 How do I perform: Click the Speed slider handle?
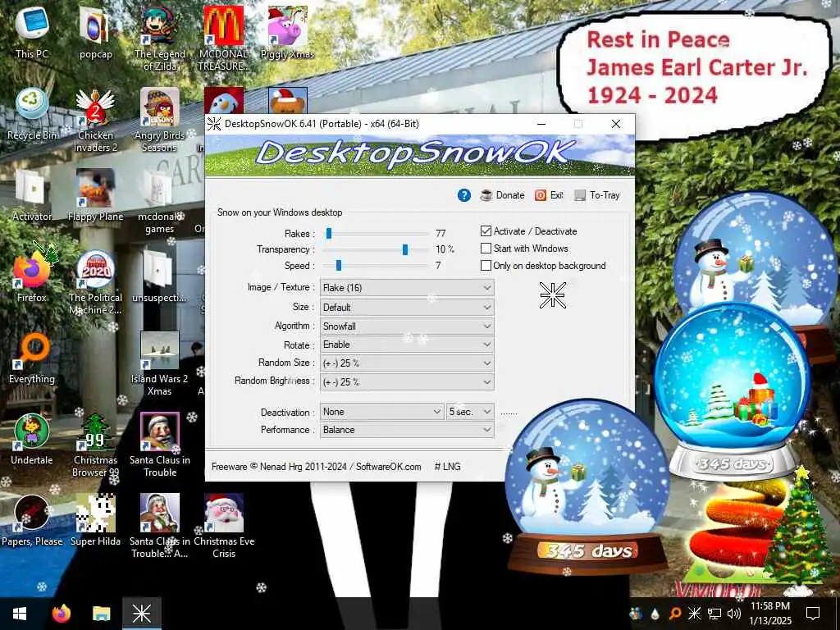coord(339,265)
